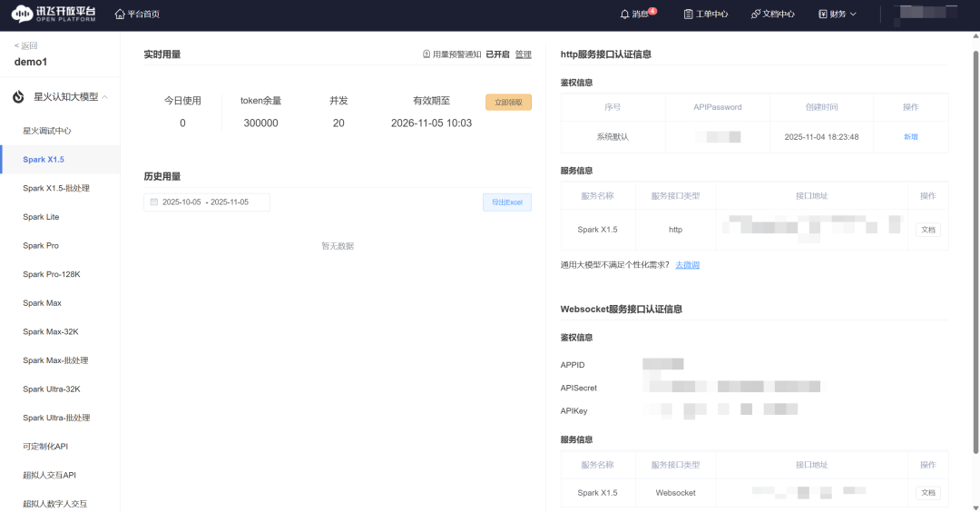980x512 pixels.
Task: Click the page vertical scrollbar thumb
Action: click(975, 252)
